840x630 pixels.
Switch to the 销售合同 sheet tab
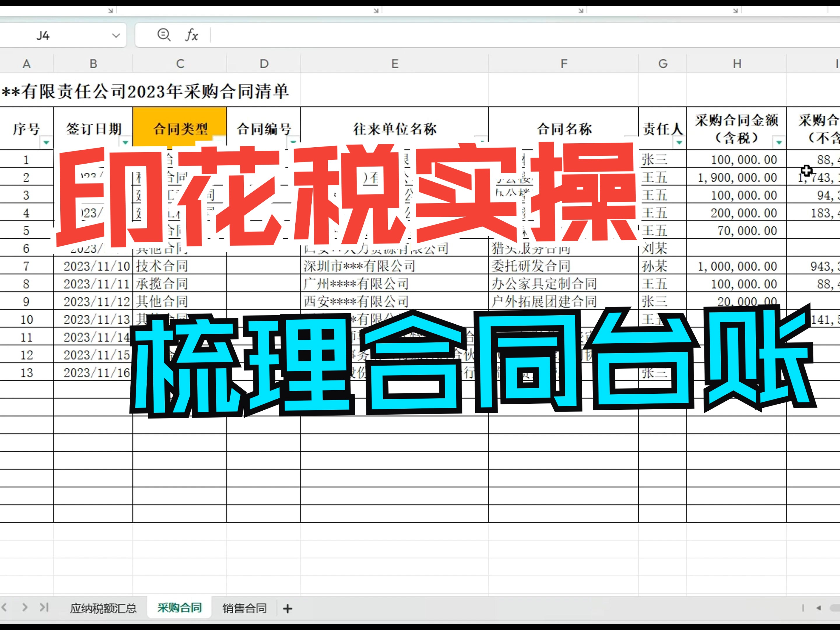[244, 608]
